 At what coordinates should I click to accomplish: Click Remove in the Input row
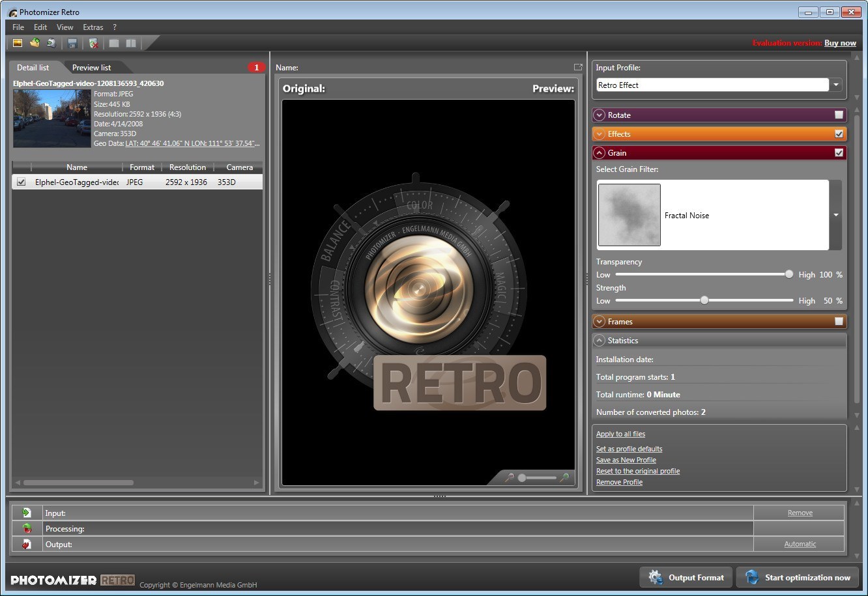coord(800,513)
